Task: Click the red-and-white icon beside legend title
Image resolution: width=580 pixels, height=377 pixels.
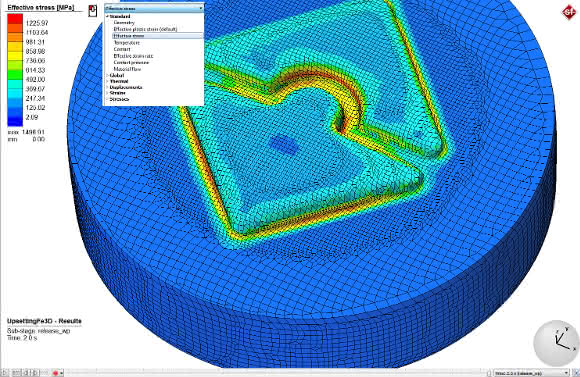Action: pos(92,10)
